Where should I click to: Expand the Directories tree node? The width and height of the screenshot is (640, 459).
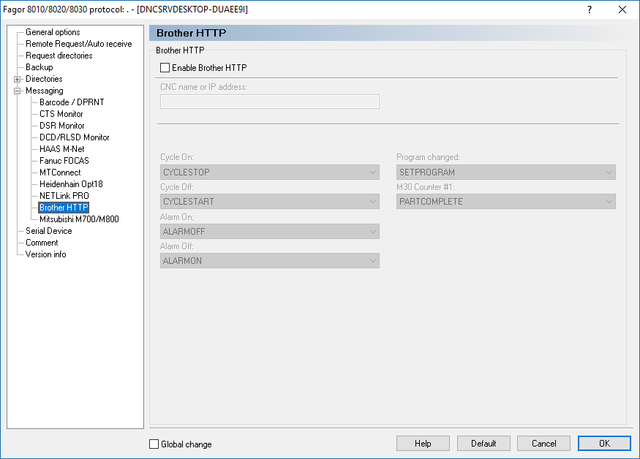click(17, 79)
